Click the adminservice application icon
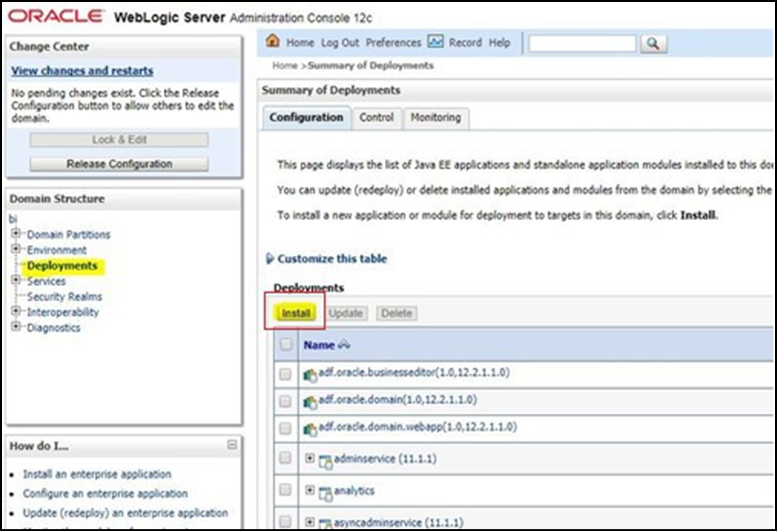The width and height of the screenshot is (777, 532). (x=326, y=462)
